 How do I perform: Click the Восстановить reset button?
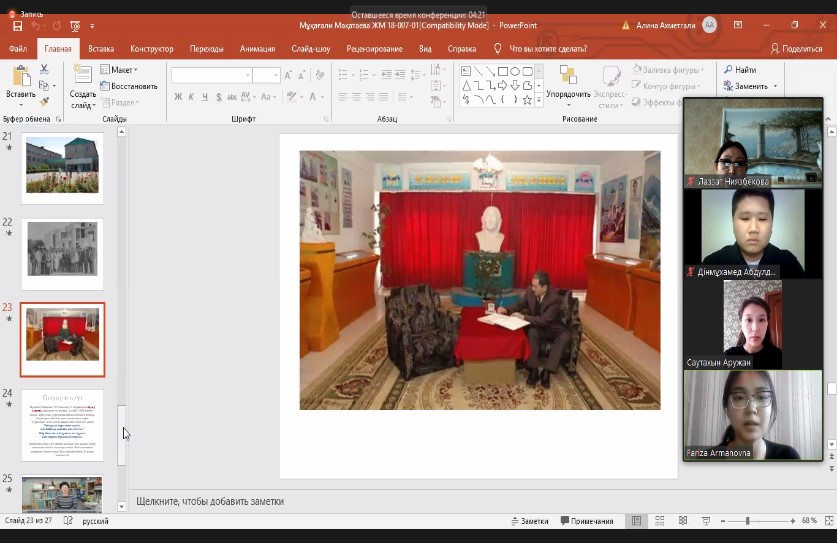[129, 86]
